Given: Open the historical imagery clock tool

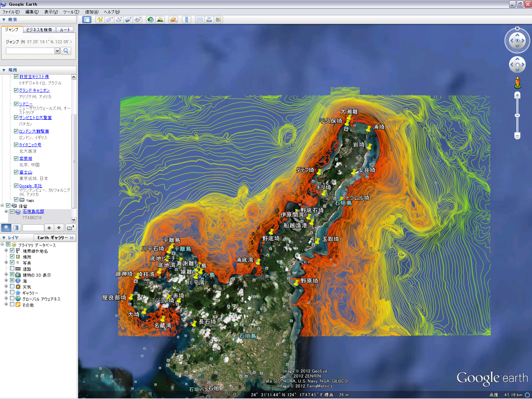Looking at the screenshot, I should coord(151,20).
